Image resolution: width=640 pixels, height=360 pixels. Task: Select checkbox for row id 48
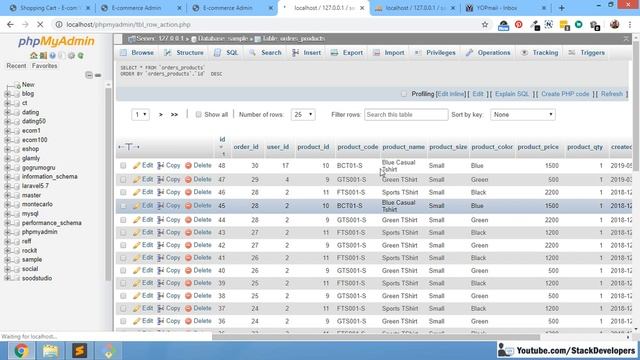click(x=123, y=166)
